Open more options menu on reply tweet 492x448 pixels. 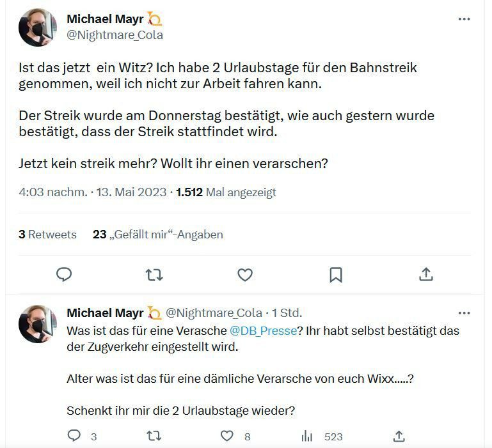tap(464, 313)
